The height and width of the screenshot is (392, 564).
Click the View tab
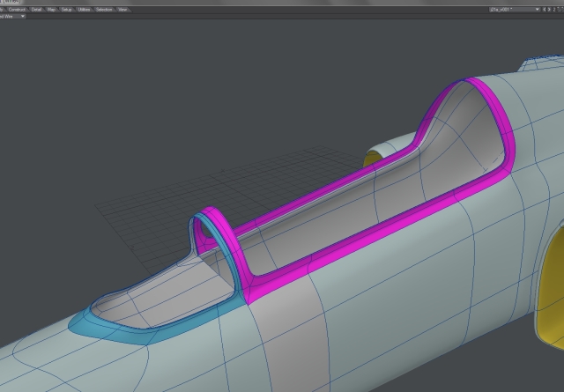pyautogui.click(x=122, y=10)
